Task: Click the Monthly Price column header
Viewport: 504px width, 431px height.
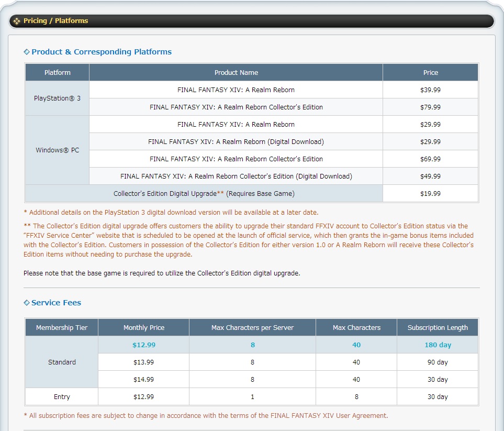Action: pyautogui.click(x=144, y=327)
